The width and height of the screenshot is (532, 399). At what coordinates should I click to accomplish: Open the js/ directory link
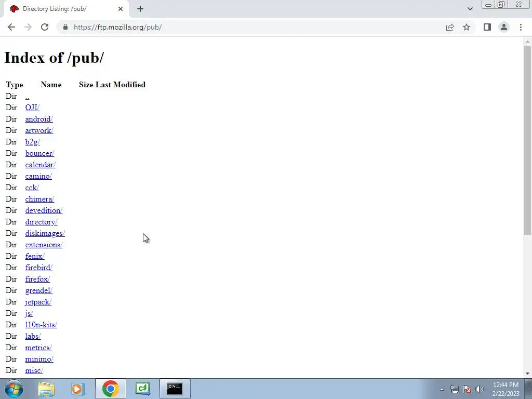[x=29, y=313]
